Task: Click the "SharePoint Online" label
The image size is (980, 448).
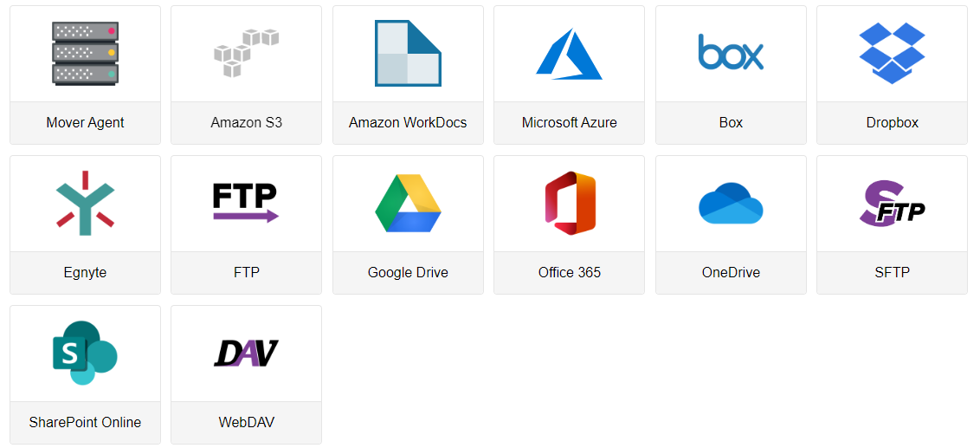Action: point(85,422)
